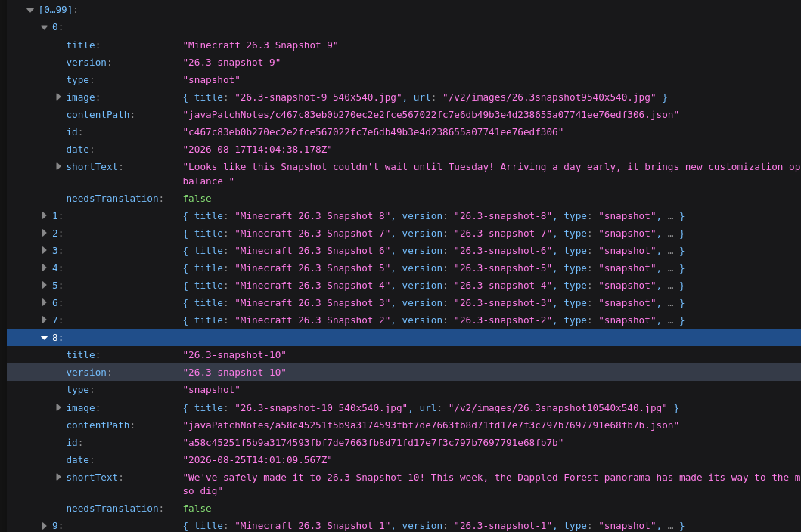Image resolution: width=801 pixels, height=532 pixels.
Task: Select the "date:" key in entry 8
Action: click(80, 460)
